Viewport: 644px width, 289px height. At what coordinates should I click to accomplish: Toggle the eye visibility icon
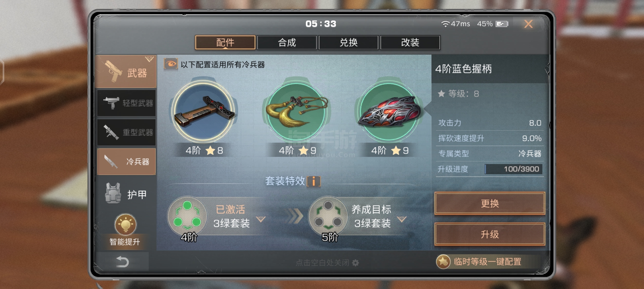coord(171,64)
